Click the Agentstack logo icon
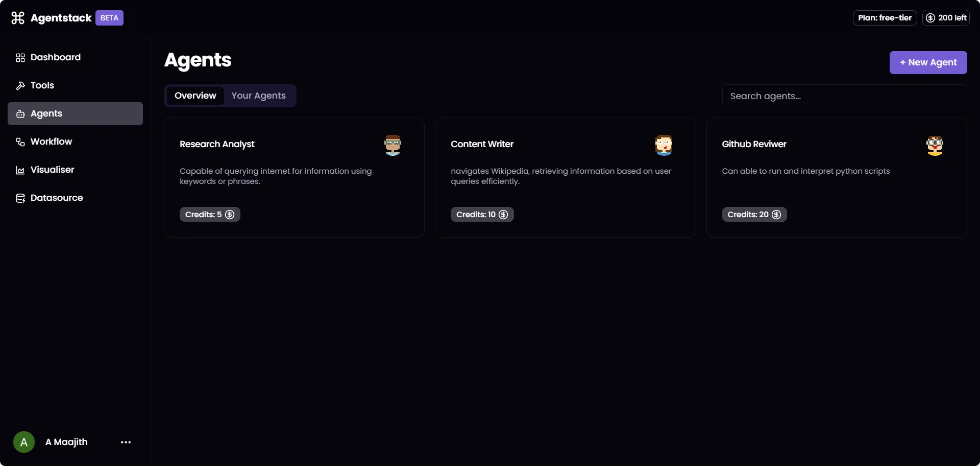 click(x=17, y=17)
